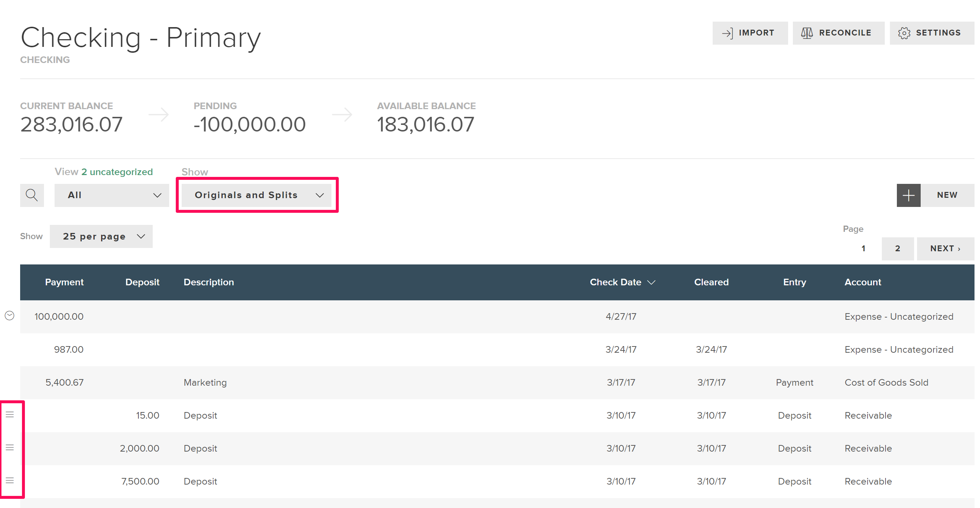Click the search magnifier icon
980x508 pixels.
tap(32, 195)
